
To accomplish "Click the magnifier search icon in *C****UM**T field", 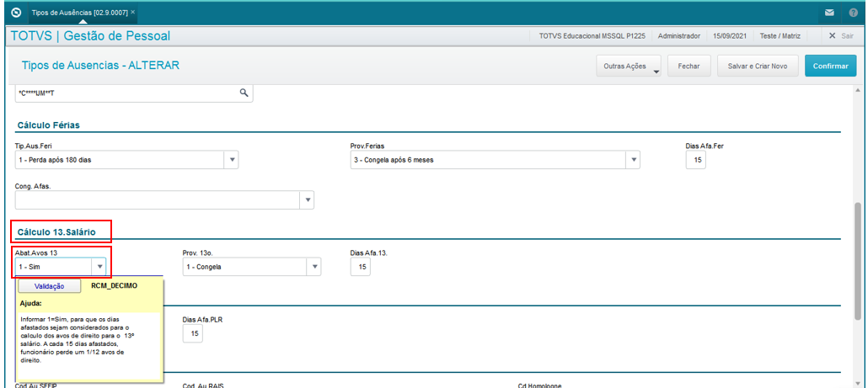I will click(x=243, y=93).
